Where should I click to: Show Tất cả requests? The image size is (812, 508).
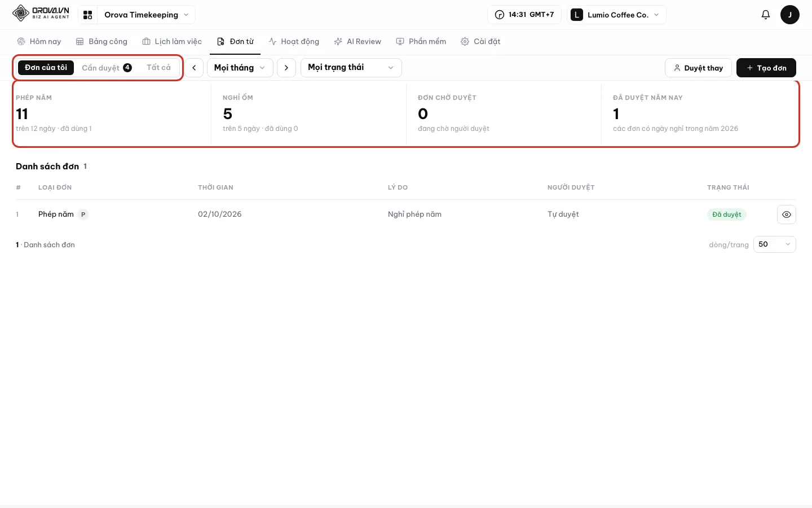(158, 68)
